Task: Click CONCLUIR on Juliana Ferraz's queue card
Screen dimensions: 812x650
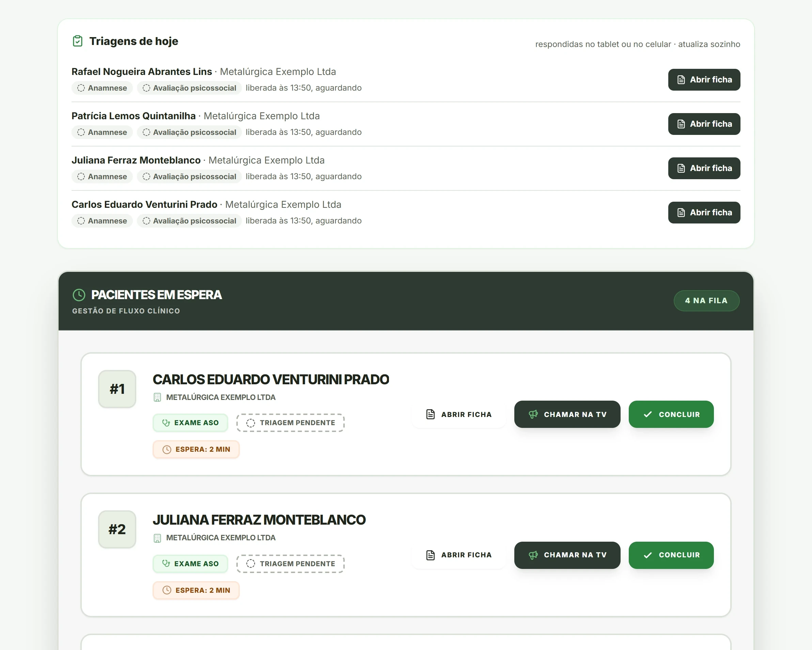Action: (671, 555)
